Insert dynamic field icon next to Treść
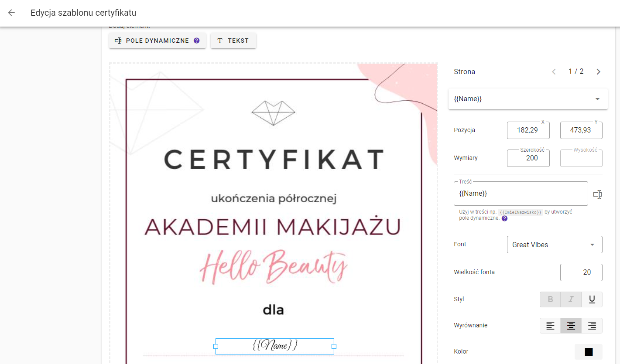 tap(597, 194)
